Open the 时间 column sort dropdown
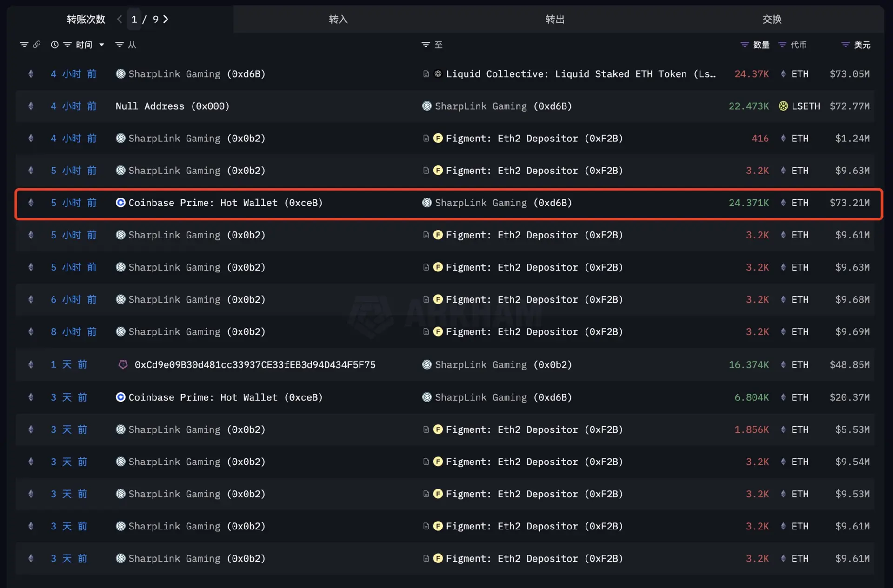The height and width of the screenshot is (588, 893). pos(101,45)
